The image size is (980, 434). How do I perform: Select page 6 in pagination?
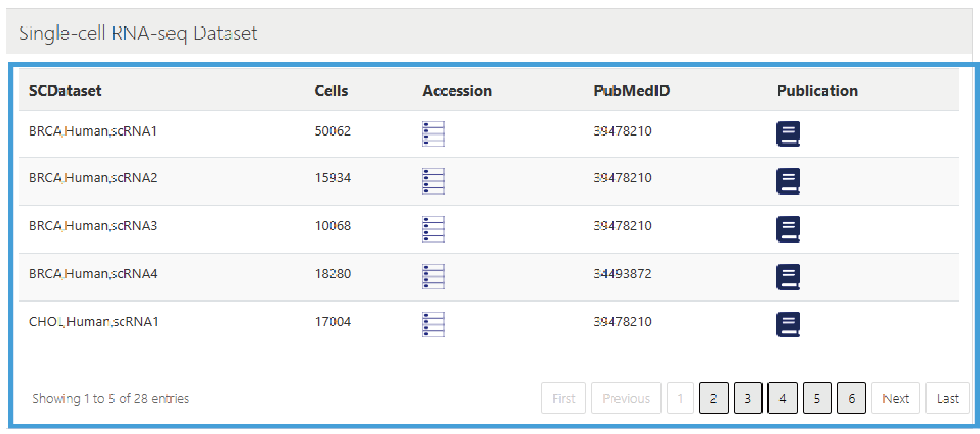(851, 398)
